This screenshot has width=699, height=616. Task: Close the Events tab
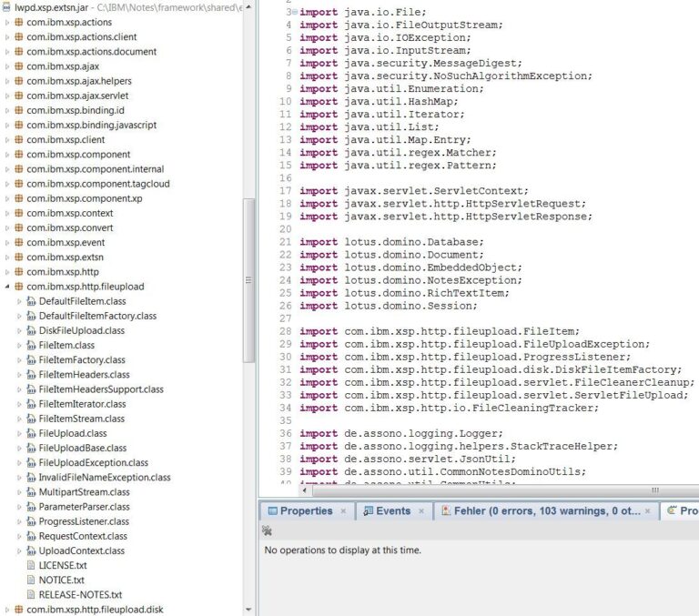[x=421, y=511]
